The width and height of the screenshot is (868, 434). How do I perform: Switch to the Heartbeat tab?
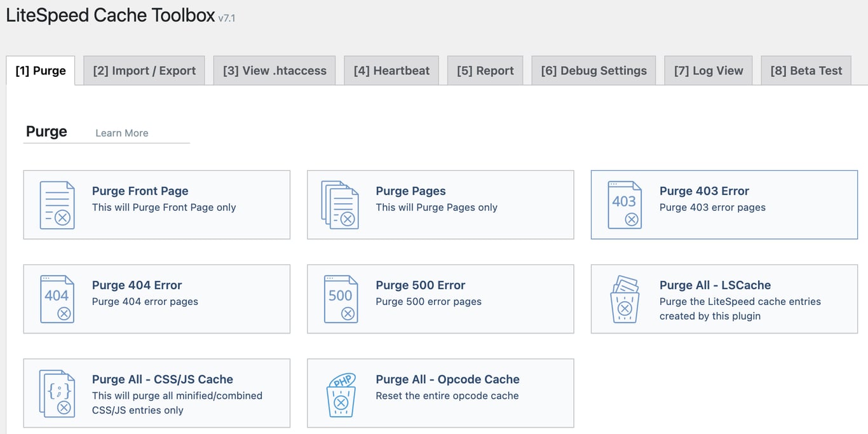[x=391, y=70]
